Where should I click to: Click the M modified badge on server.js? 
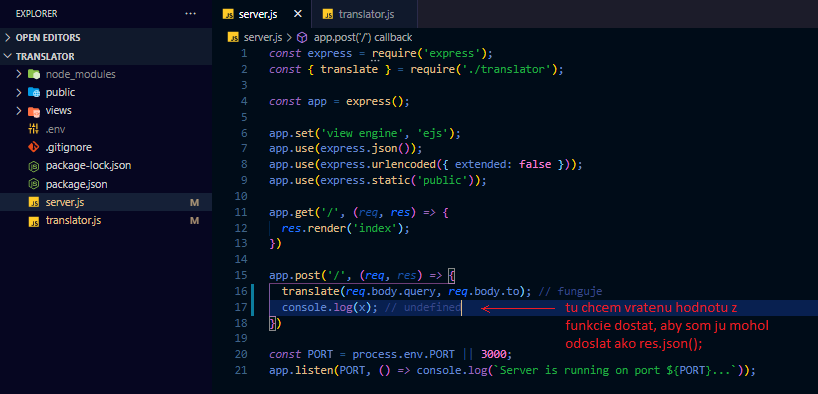[x=195, y=202]
